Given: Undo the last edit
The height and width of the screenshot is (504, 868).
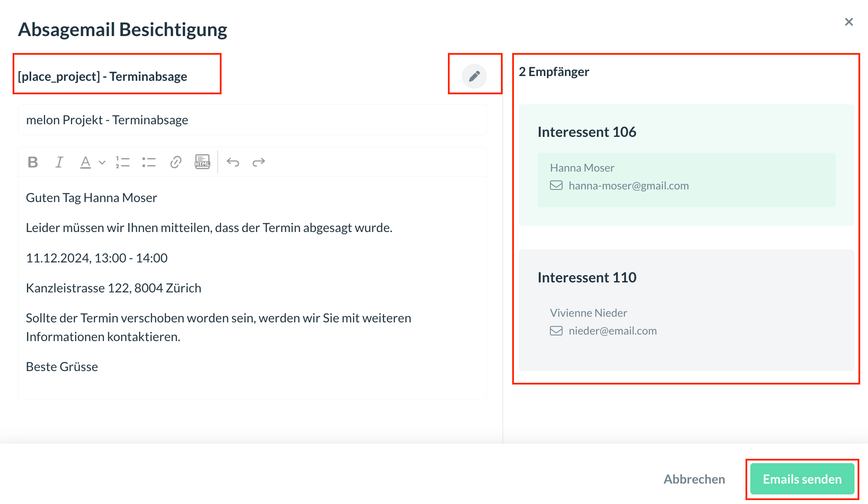Looking at the screenshot, I should click(233, 162).
